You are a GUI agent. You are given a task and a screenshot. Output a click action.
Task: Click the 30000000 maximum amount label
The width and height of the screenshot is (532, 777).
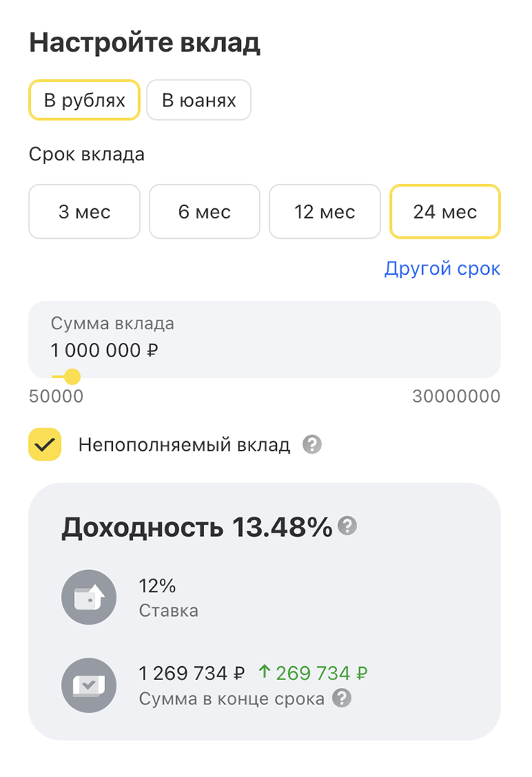pyautogui.click(x=456, y=397)
